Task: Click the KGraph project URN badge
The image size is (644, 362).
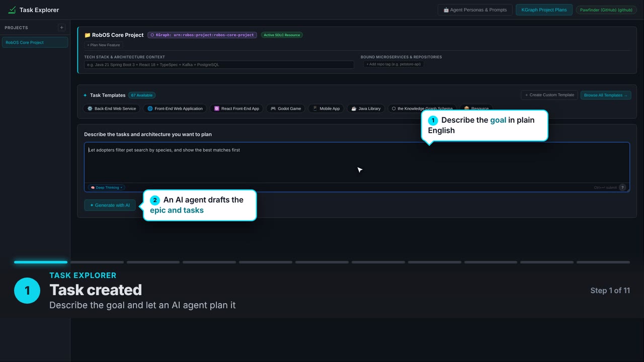Action: click(x=202, y=35)
